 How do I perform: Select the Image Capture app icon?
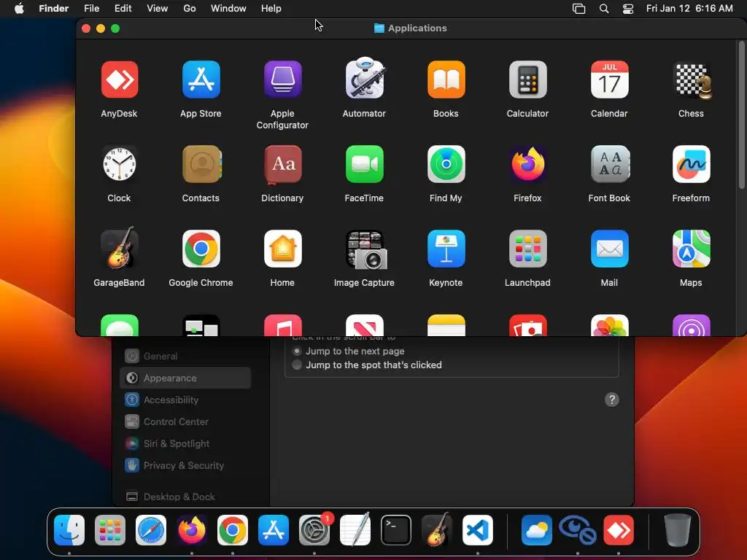pos(366,249)
